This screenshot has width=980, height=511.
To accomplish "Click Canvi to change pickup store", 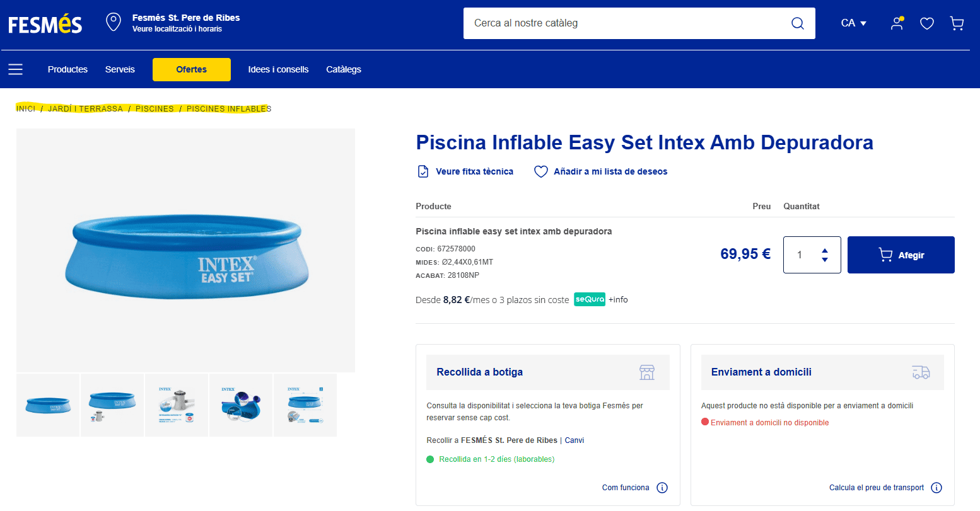I will pyautogui.click(x=575, y=440).
